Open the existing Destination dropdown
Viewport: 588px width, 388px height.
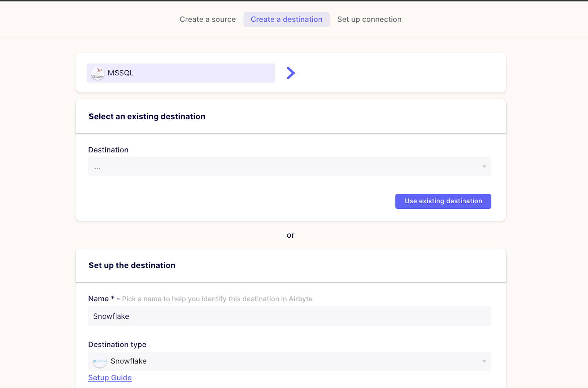click(x=290, y=166)
